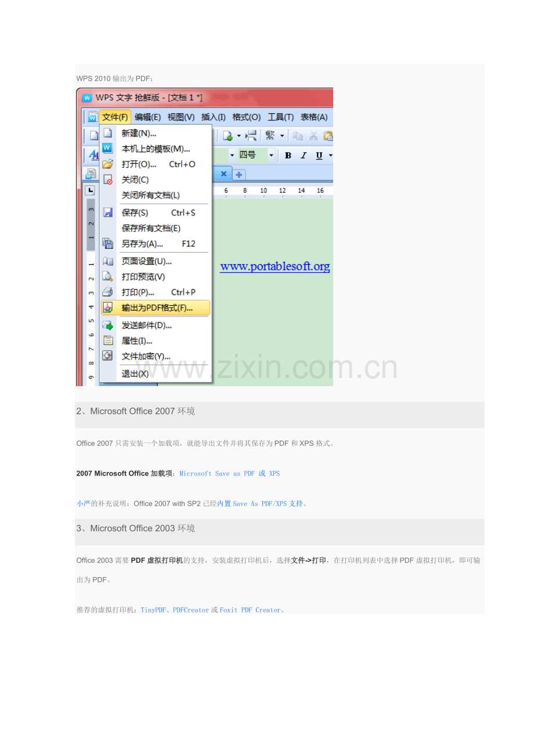Toggle Underline formatting
The image size is (534, 756).
coord(319,156)
